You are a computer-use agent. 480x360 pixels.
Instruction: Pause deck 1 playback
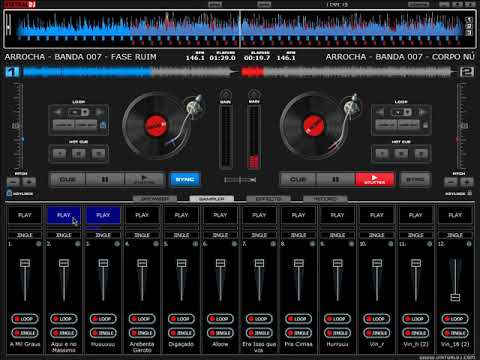pos(105,179)
